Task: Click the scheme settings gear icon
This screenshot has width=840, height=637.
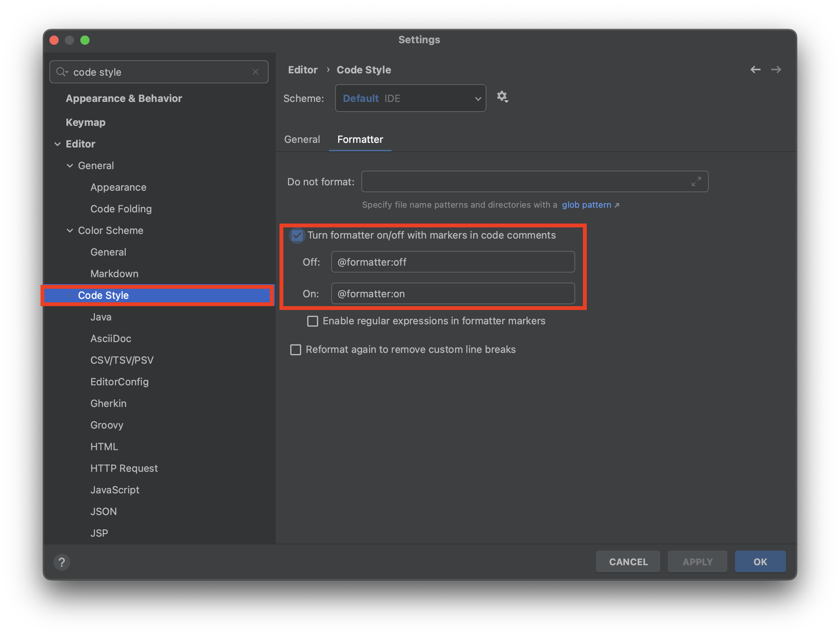Action: (x=502, y=97)
